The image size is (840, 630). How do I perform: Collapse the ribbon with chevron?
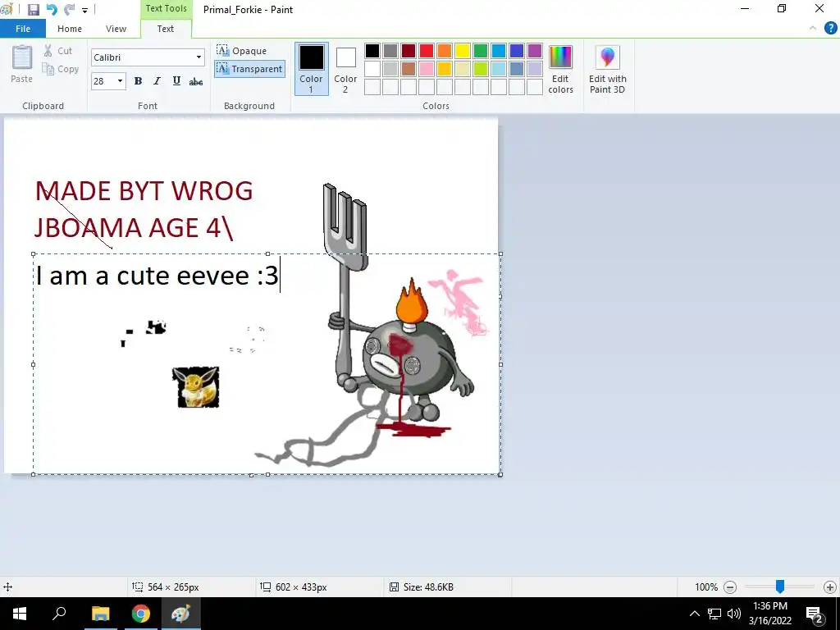click(813, 28)
